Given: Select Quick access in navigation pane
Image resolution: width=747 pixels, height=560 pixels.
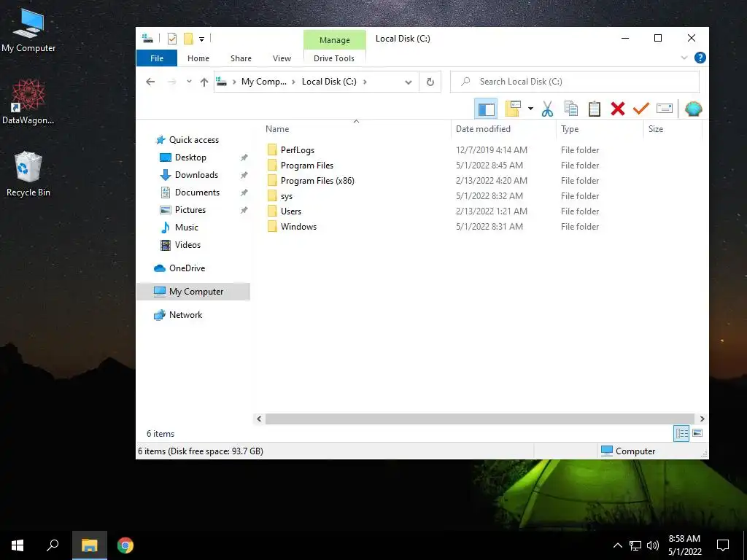Looking at the screenshot, I should click(194, 140).
